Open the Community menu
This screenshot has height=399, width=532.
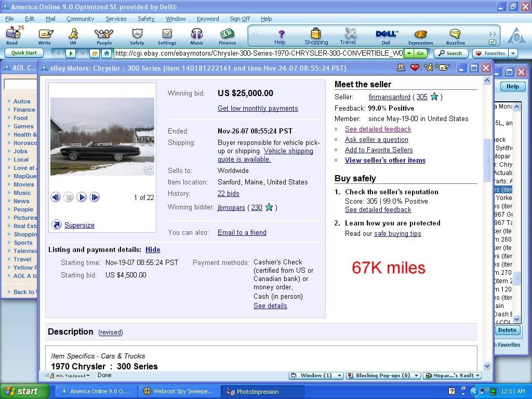[x=80, y=19]
